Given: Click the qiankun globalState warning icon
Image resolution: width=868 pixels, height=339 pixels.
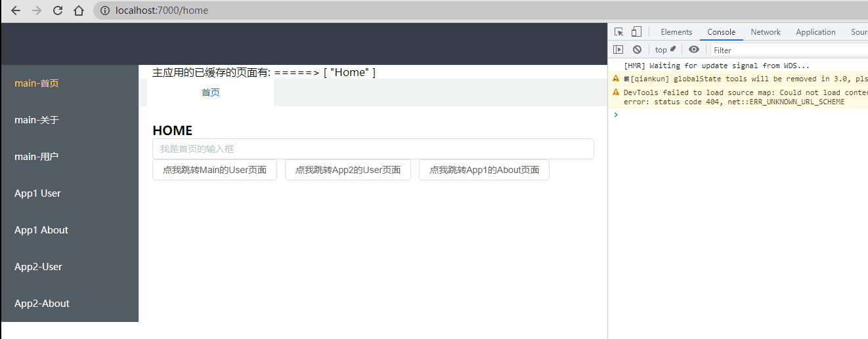Looking at the screenshot, I should tap(616, 78).
